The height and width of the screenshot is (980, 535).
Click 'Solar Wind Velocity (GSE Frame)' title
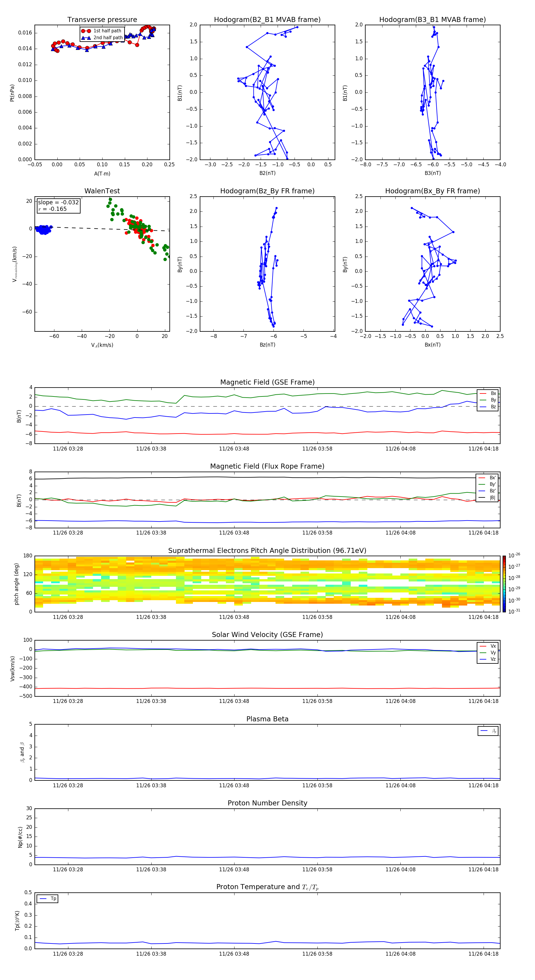pos(267,635)
